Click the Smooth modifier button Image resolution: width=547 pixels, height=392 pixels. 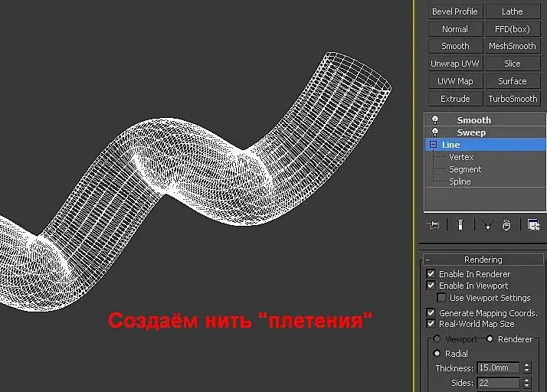[x=455, y=46]
